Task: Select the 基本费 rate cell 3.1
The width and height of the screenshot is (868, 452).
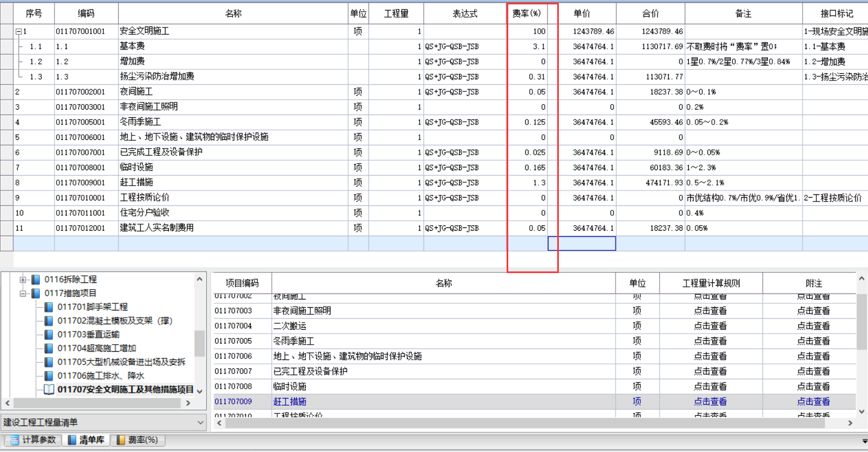Action: [x=527, y=47]
